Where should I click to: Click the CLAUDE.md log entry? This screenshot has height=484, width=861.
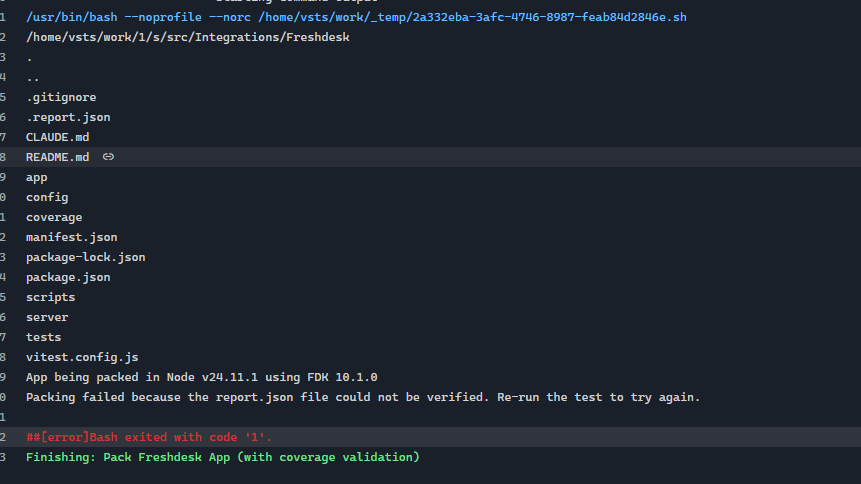point(57,137)
